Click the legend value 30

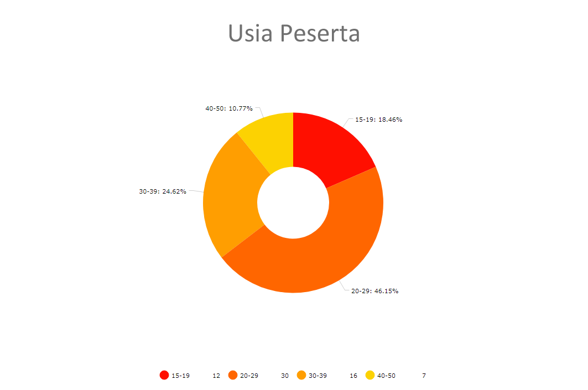tap(285, 376)
